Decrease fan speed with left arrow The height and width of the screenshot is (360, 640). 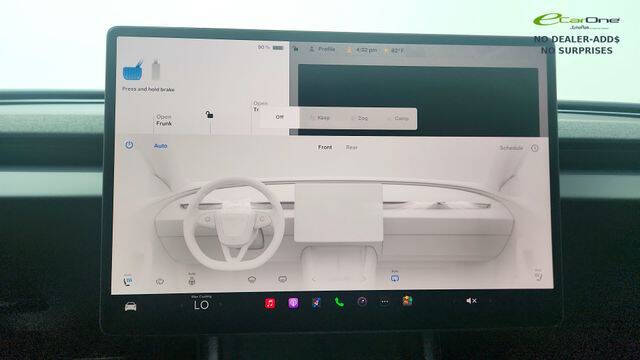(314, 279)
